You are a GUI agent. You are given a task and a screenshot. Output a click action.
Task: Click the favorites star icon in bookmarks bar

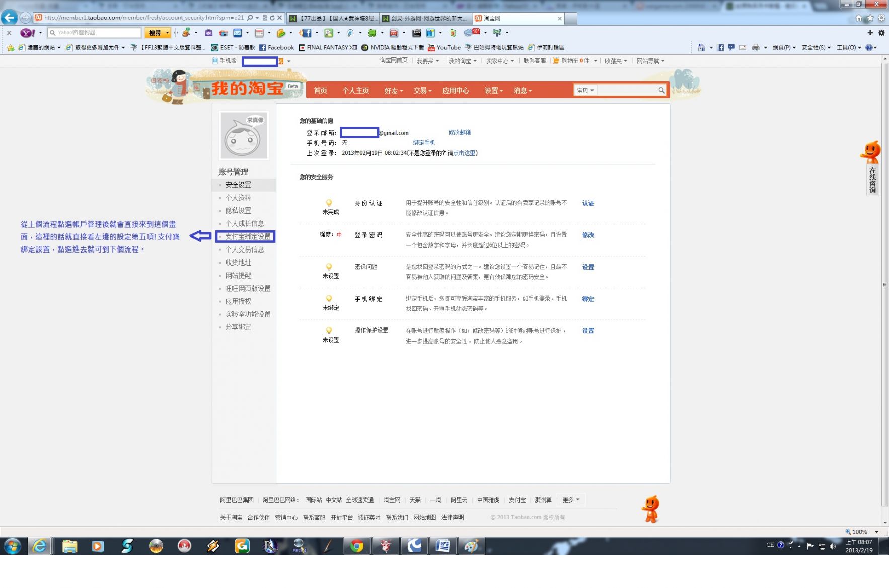click(x=10, y=48)
